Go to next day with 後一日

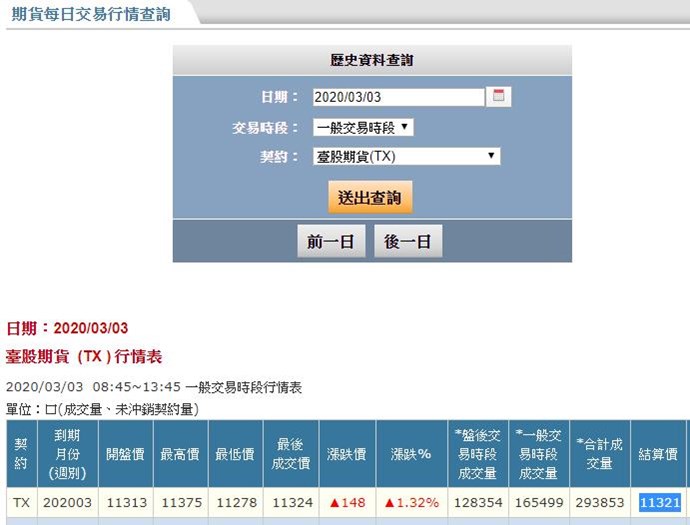coord(408,241)
